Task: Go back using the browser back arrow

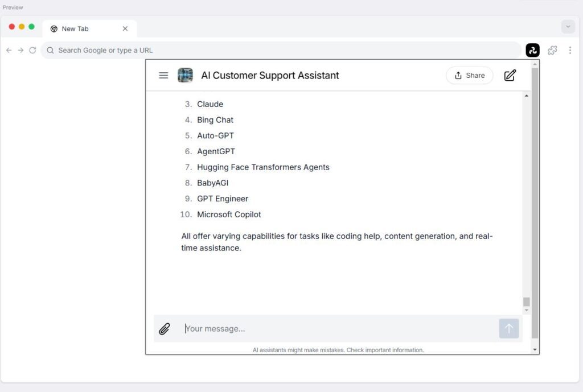Action: click(x=9, y=50)
